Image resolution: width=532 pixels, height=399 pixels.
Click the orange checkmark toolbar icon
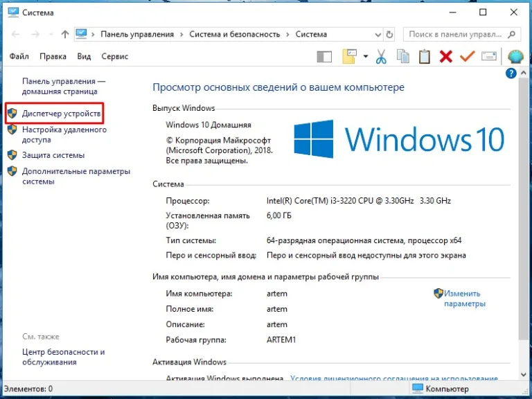click(x=467, y=56)
